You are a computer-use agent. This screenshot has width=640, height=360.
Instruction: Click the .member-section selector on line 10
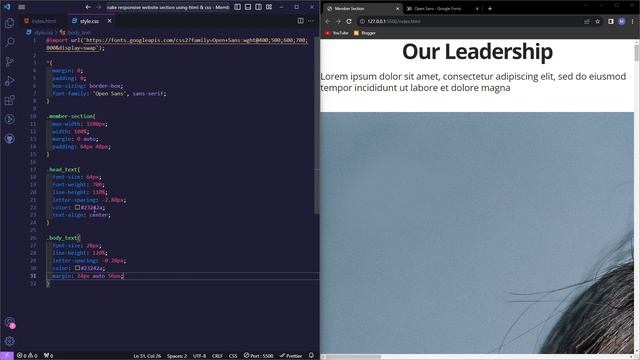click(x=71, y=116)
